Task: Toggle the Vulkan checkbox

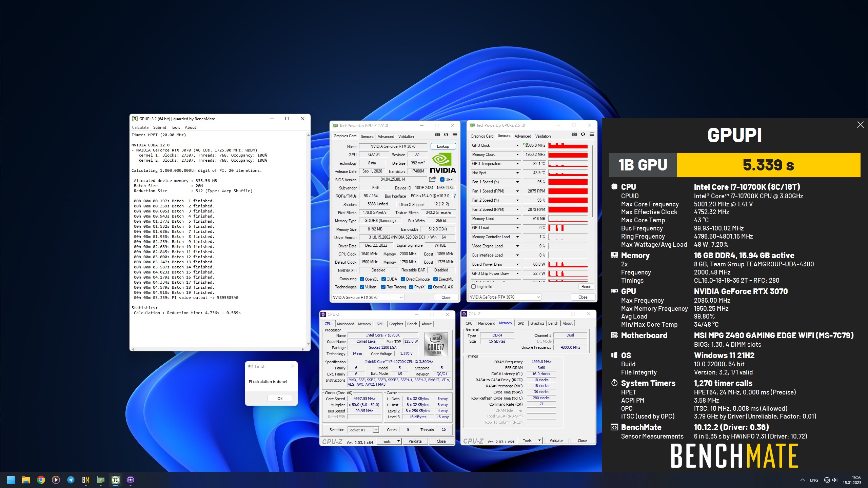Action: tap(362, 287)
